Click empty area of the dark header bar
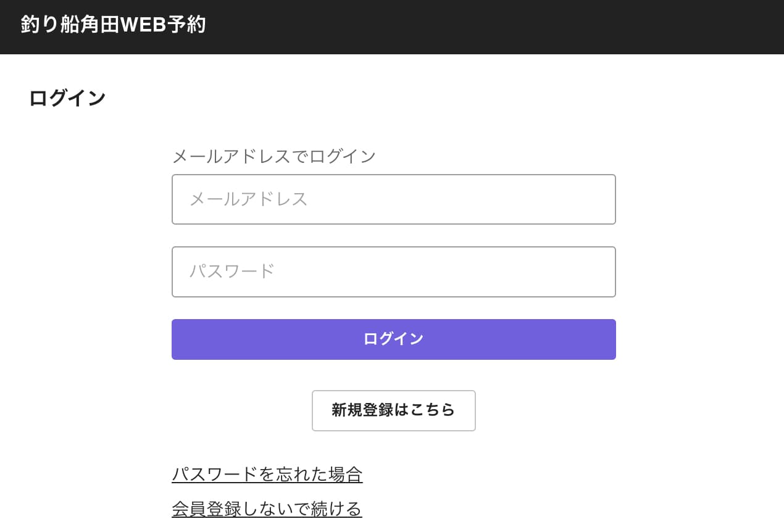This screenshot has width=784, height=532. 494,27
